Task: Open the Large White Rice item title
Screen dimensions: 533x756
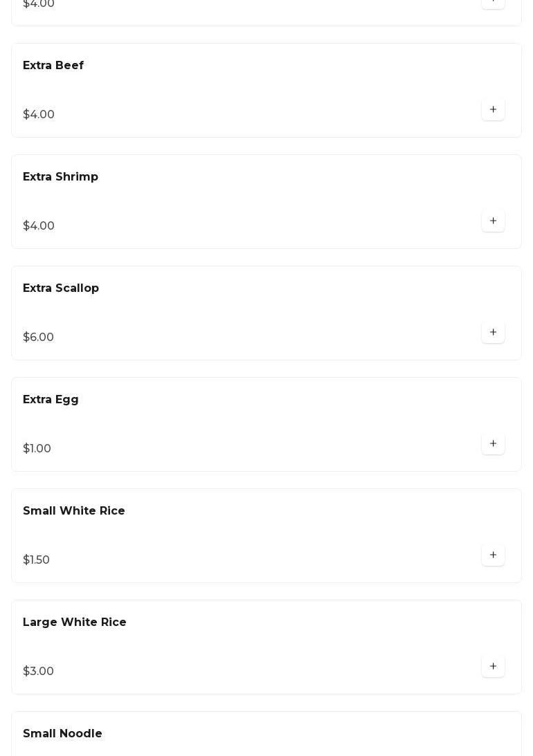Action: click(74, 623)
